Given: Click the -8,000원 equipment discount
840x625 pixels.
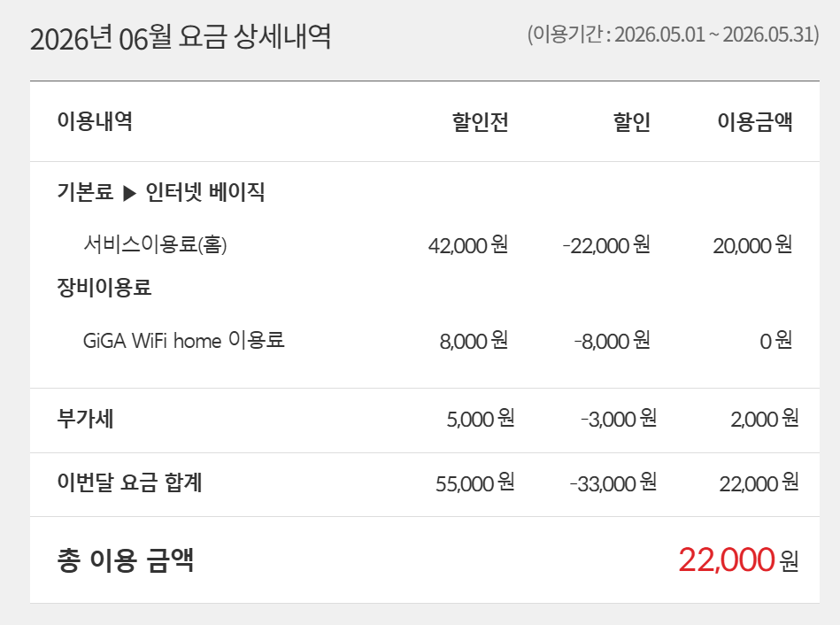Looking at the screenshot, I should point(612,340).
